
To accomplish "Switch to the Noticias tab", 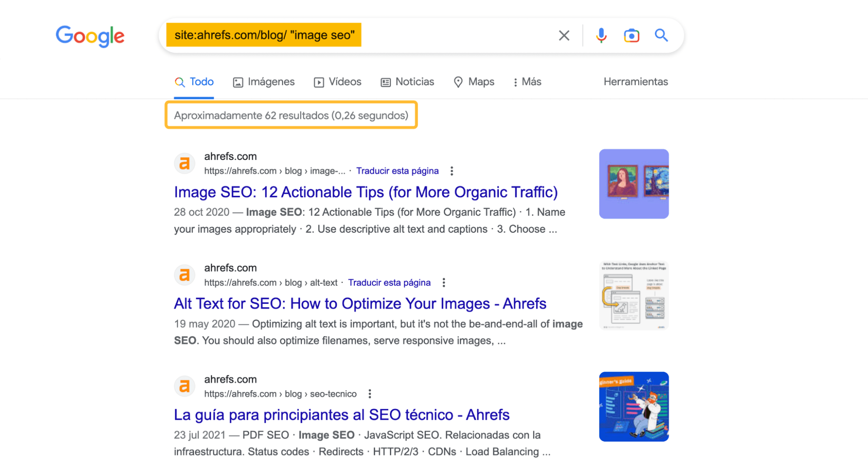I will pos(407,82).
